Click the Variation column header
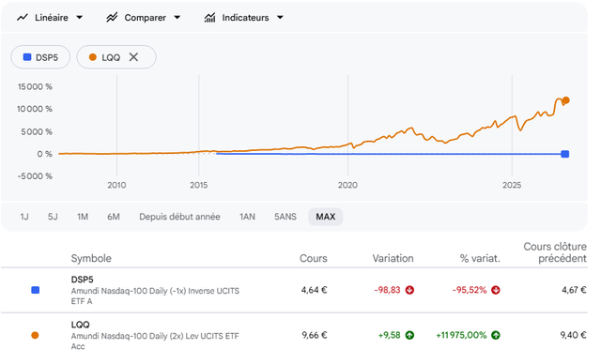This screenshot has width=601, height=364. (393, 258)
